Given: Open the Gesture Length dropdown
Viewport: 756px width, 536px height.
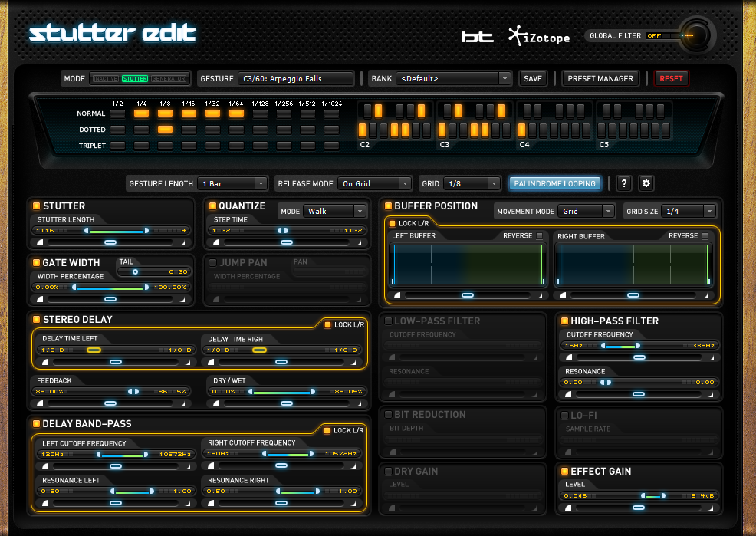Looking at the screenshot, I should [232, 183].
